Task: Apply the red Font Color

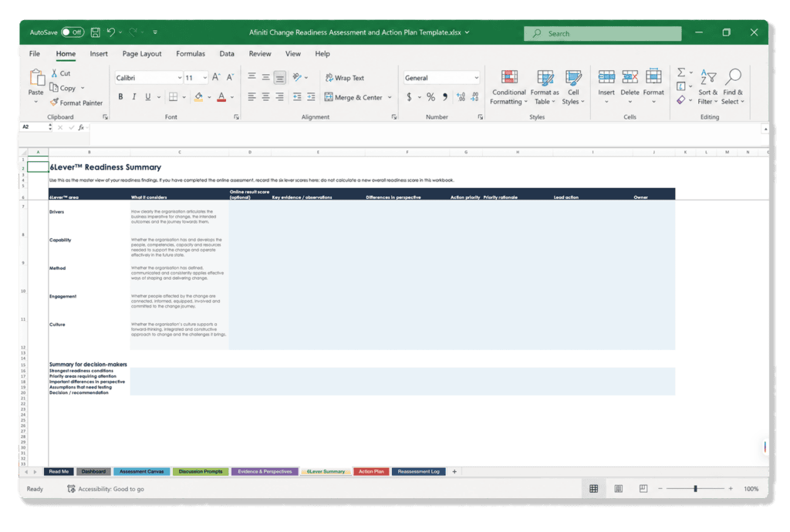Action: point(221,96)
